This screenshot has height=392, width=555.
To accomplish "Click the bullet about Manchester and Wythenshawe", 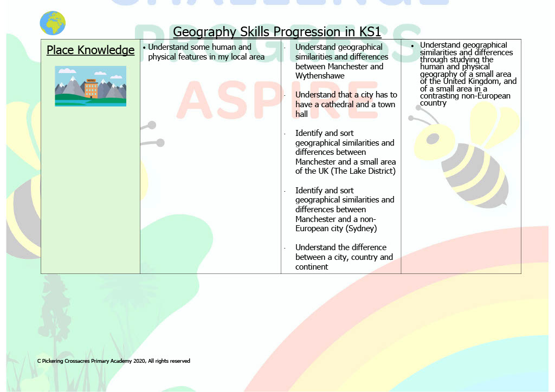I will pyautogui.click(x=342, y=62).
